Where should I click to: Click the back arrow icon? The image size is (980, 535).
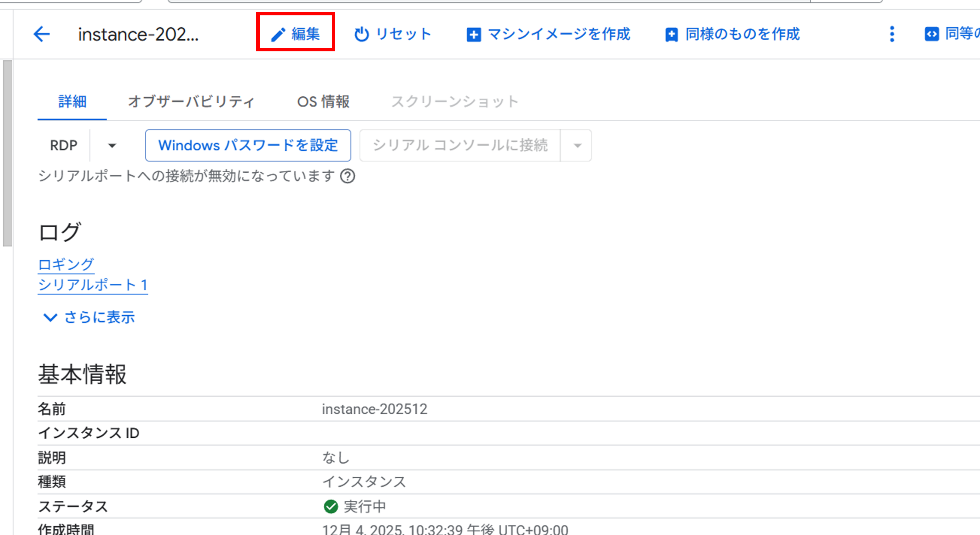coord(42,34)
